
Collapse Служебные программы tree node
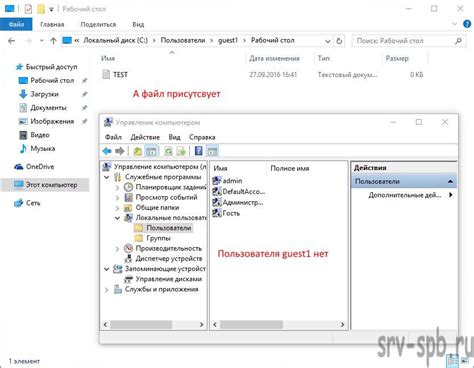(x=107, y=177)
